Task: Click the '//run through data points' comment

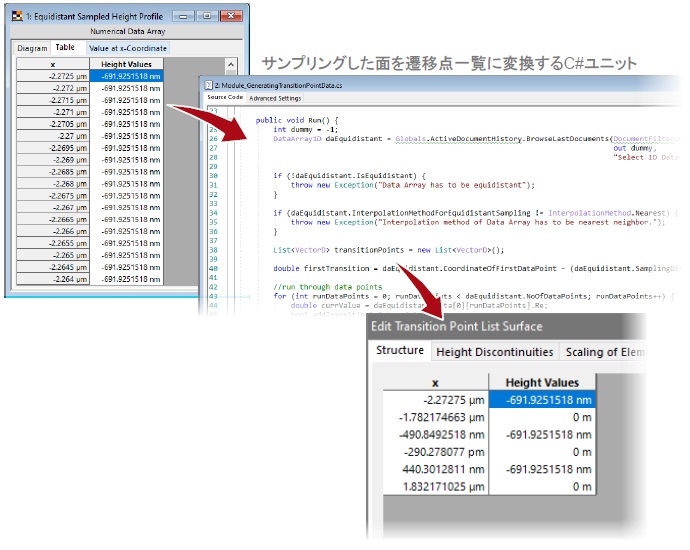Action: click(328, 287)
